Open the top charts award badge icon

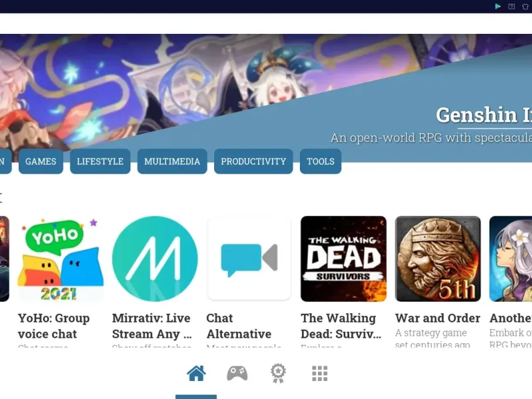click(x=278, y=374)
